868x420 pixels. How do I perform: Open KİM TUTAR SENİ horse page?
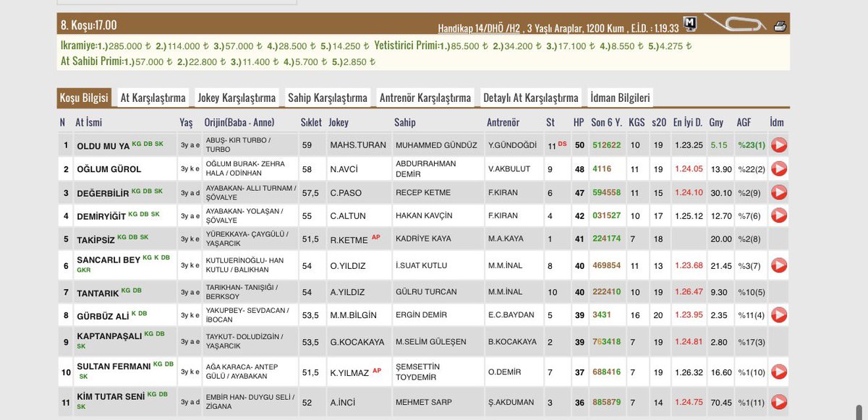pos(111,396)
